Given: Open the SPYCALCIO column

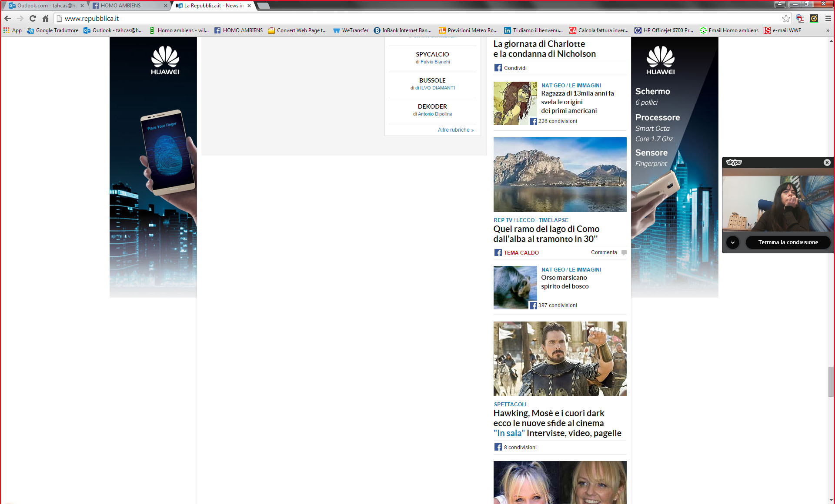Looking at the screenshot, I should point(432,54).
